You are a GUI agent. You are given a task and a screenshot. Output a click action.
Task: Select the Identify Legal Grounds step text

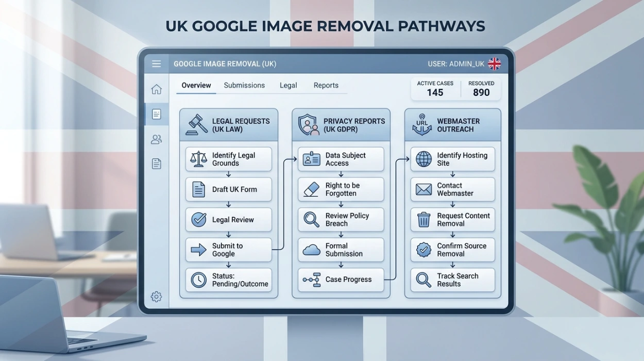[x=234, y=159]
